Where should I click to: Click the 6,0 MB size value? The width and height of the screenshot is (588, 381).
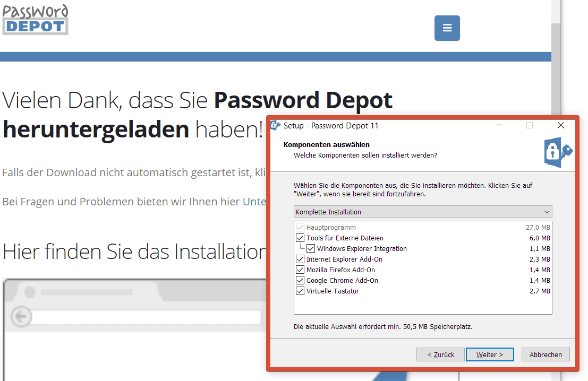coord(540,238)
